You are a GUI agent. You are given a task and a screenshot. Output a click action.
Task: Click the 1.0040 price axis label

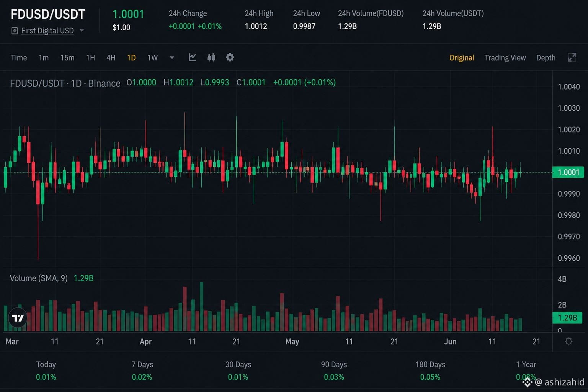[x=568, y=87]
